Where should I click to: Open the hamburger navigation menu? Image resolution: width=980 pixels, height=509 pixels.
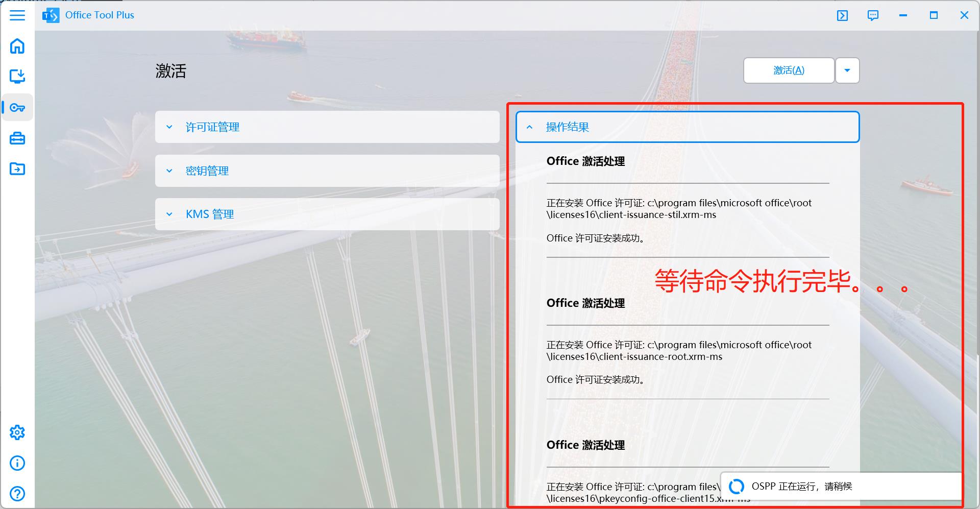(x=17, y=15)
